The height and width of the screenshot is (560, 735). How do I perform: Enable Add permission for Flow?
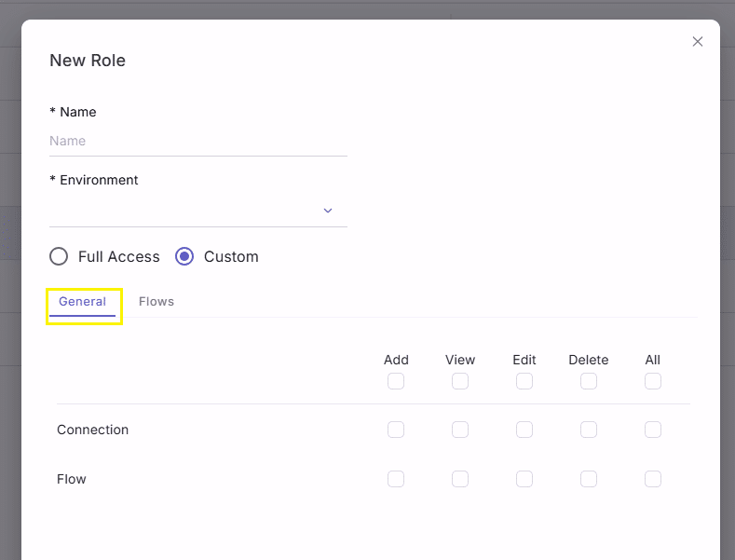pyautogui.click(x=396, y=479)
